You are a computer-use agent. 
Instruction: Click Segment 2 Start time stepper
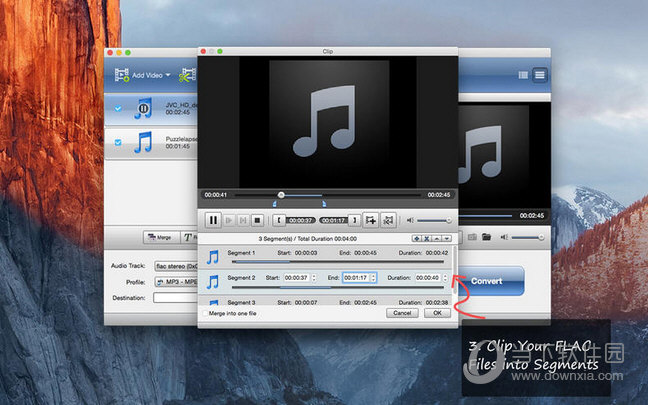(314, 278)
